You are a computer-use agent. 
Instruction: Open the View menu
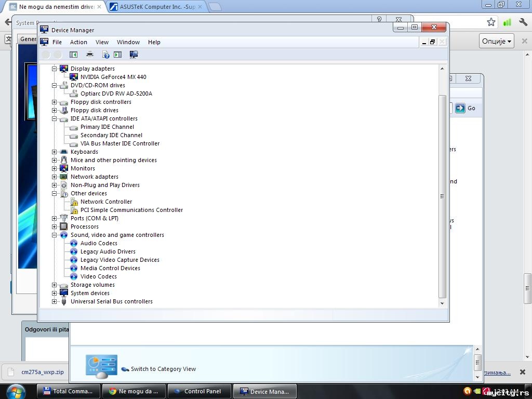(102, 42)
